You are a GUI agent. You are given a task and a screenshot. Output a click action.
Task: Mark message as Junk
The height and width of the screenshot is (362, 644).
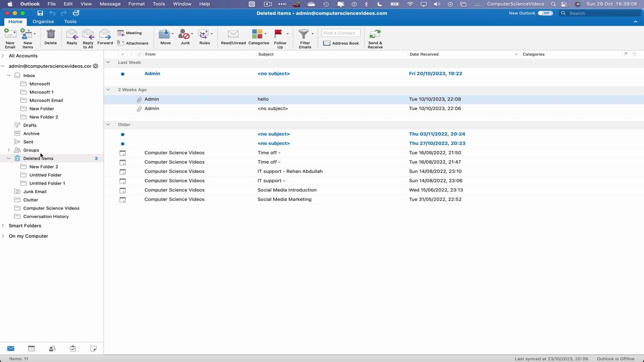coord(185,35)
